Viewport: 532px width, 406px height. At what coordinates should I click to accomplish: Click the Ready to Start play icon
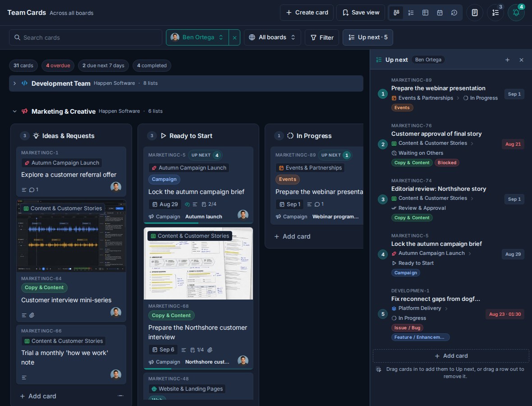tap(163, 136)
